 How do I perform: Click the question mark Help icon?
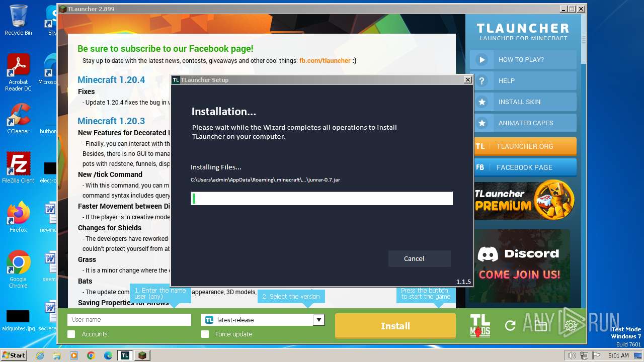pos(482,80)
